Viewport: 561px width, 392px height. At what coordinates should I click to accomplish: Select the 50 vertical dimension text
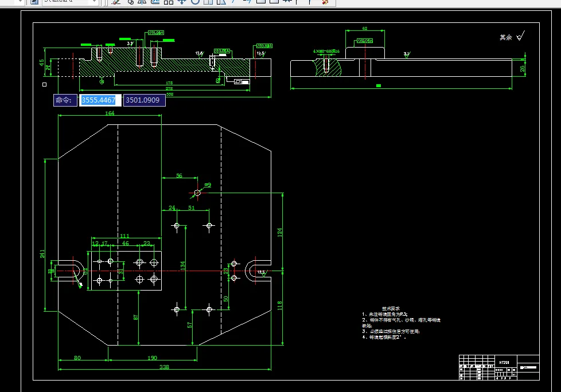pos(226,299)
